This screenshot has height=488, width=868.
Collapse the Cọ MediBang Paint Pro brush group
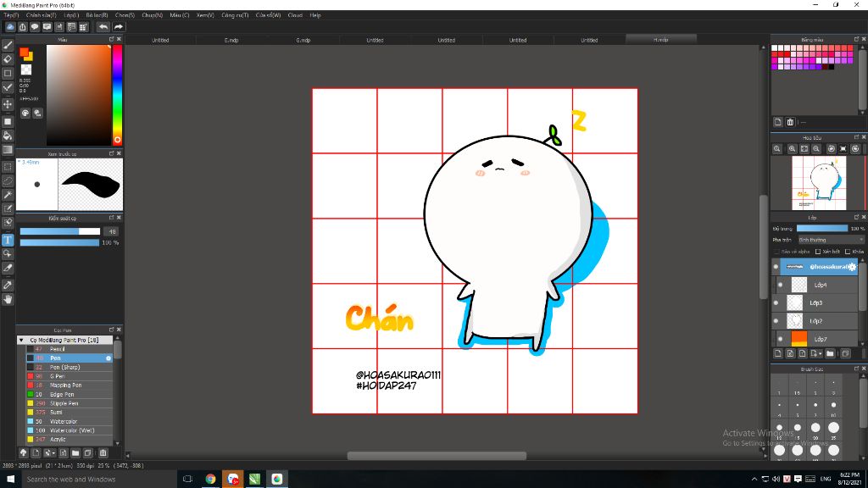point(22,340)
